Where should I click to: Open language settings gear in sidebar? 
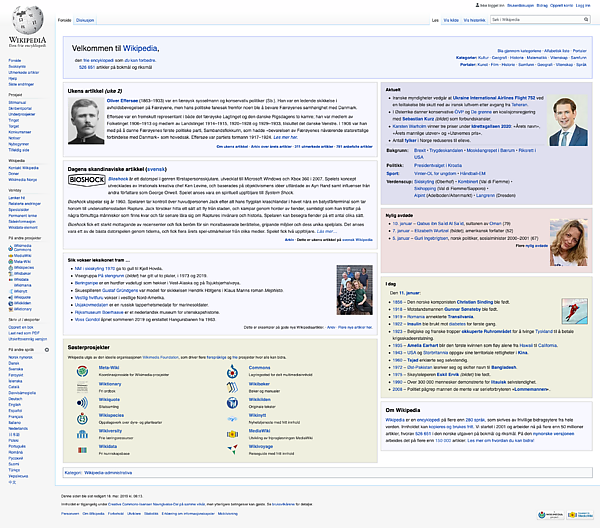[x=47, y=350]
